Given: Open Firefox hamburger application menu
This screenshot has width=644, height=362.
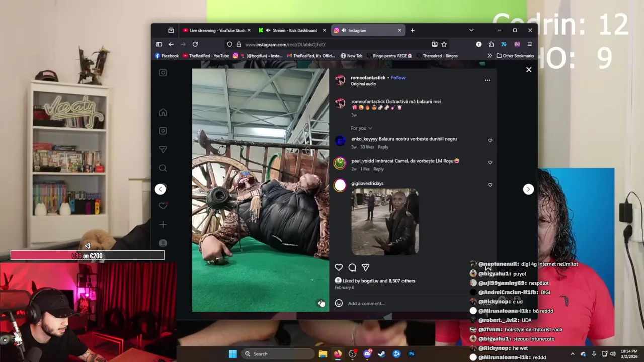Looking at the screenshot, I should click(x=529, y=44).
